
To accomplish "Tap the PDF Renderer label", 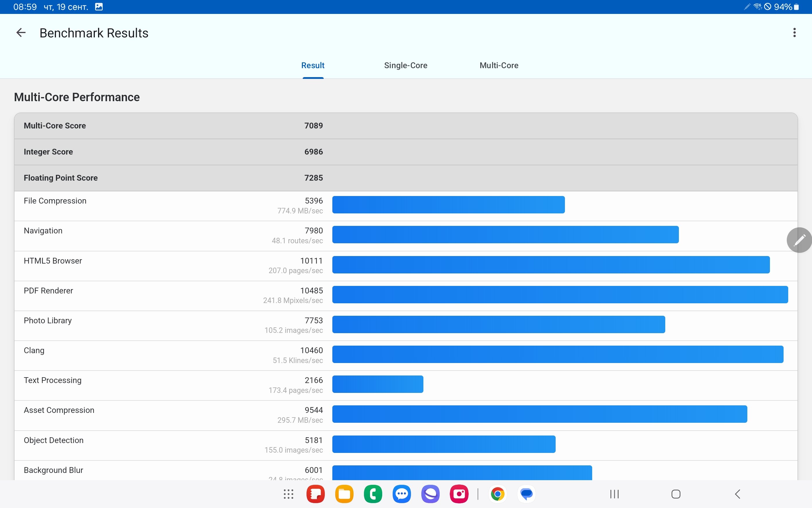I will click(48, 291).
